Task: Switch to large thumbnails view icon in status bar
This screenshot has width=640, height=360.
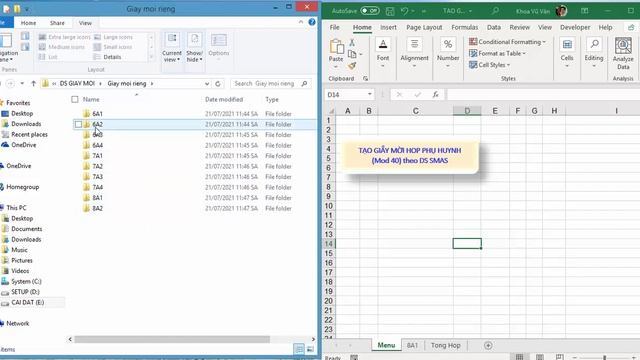Action: click(310, 349)
